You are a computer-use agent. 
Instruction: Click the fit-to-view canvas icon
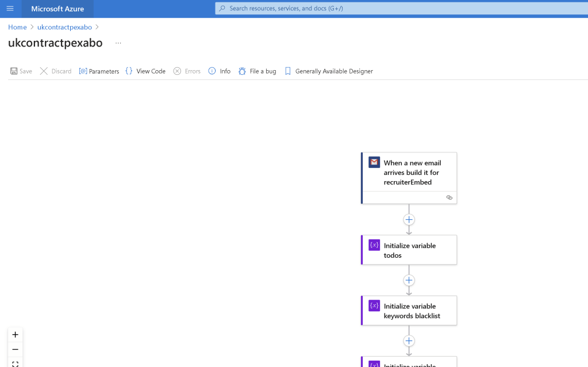16,363
